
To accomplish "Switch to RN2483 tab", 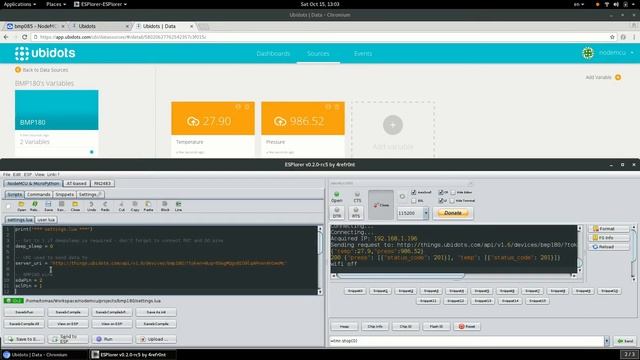I will 102,184.
